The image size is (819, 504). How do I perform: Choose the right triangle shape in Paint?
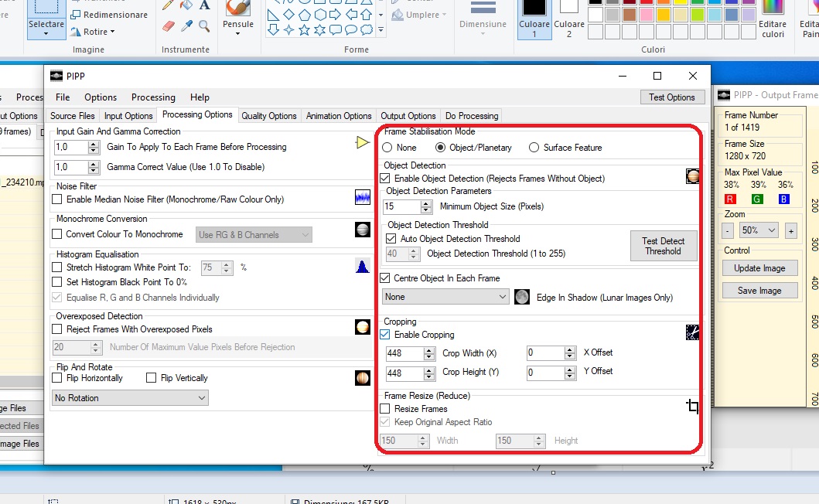click(273, 15)
